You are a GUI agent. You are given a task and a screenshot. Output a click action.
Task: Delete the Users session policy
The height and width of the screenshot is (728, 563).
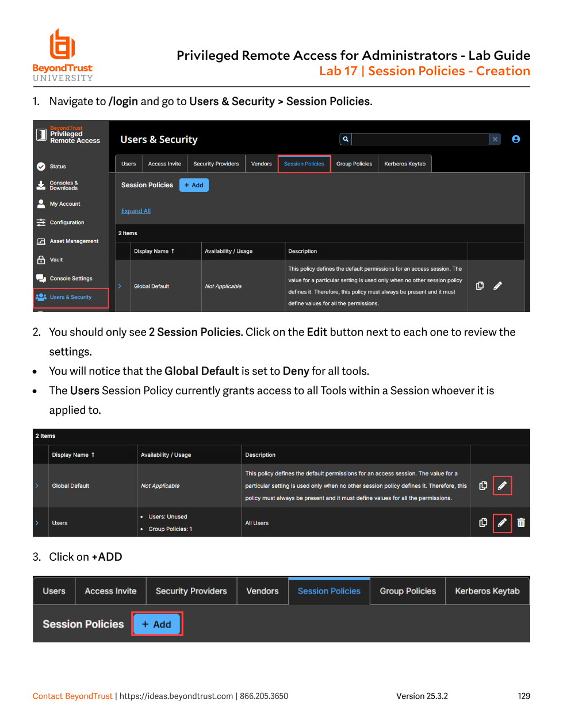pyautogui.click(x=521, y=522)
